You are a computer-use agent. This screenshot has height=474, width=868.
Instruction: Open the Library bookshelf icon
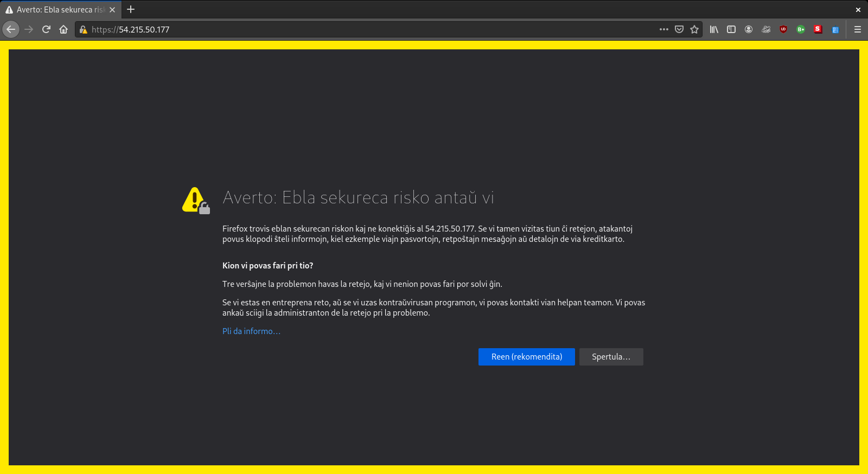714,29
